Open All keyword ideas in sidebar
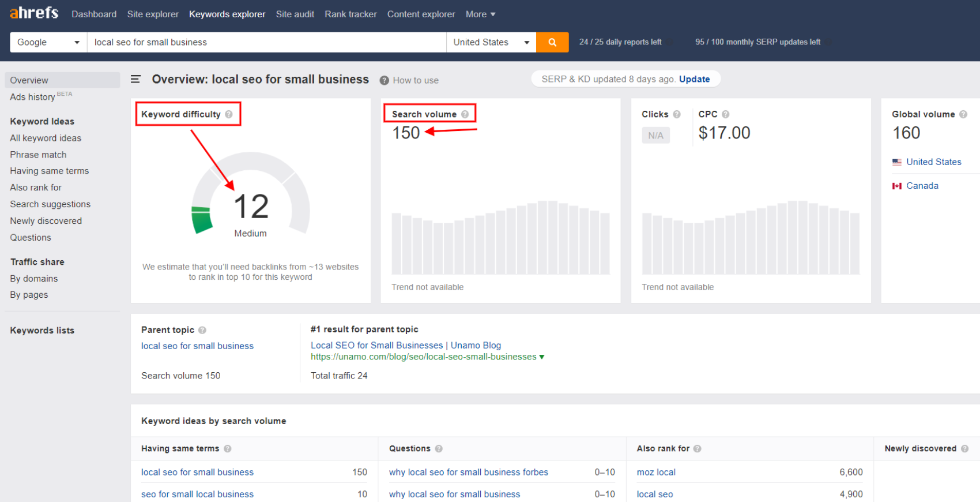The height and width of the screenshot is (502, 980). (x=46, y=138)
